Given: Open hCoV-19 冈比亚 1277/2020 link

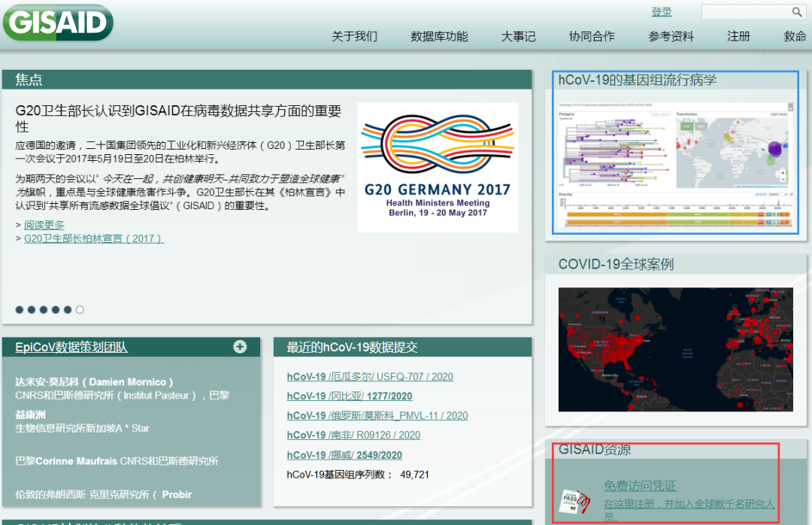Looking at the screenshot, I should click(350, 396).
